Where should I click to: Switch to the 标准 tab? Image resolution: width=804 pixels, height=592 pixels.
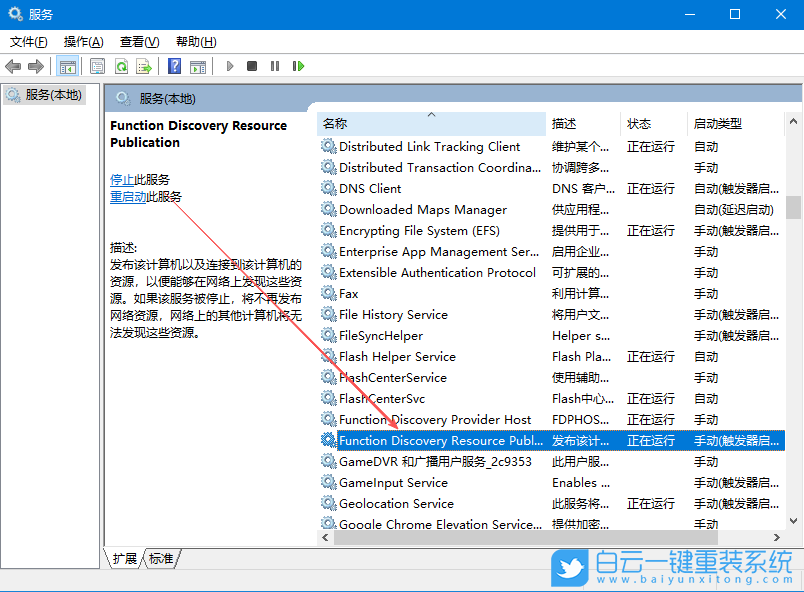(x=160, y=559)
